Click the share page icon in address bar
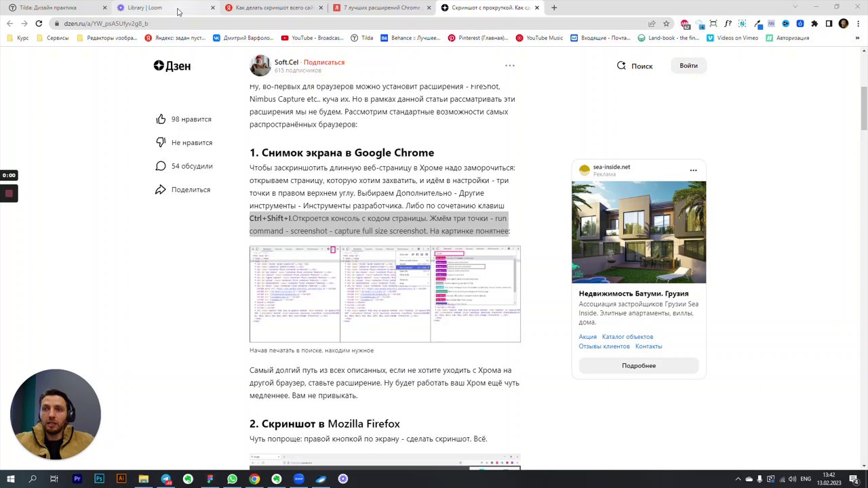 pos(652,23)
